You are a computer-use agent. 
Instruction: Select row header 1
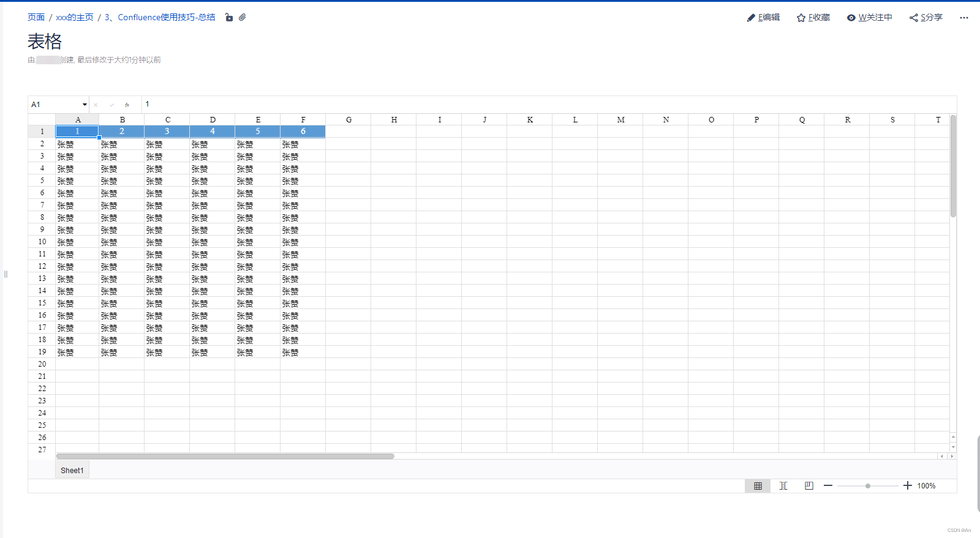click(x=42, y=132)
